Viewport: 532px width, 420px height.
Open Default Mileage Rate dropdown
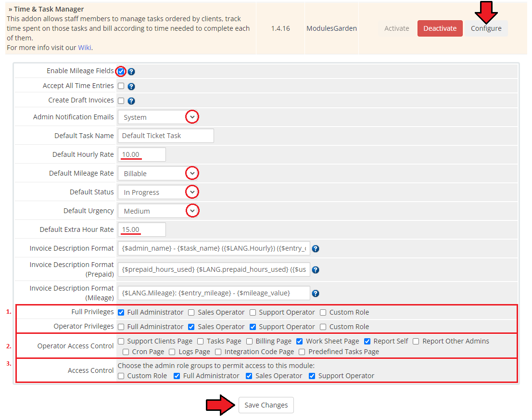[158, 173]
